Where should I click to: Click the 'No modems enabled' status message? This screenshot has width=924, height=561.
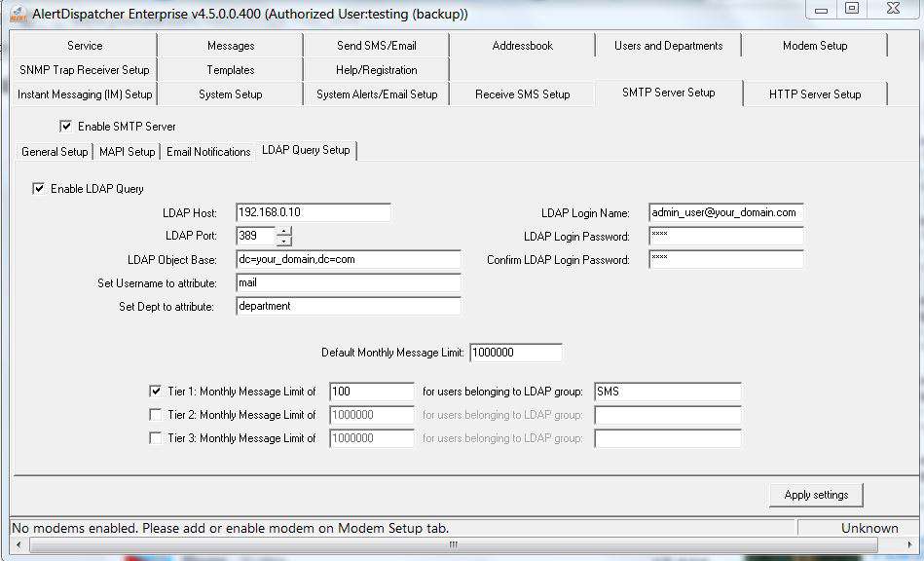pyautogui.click(x=231, y=528)
